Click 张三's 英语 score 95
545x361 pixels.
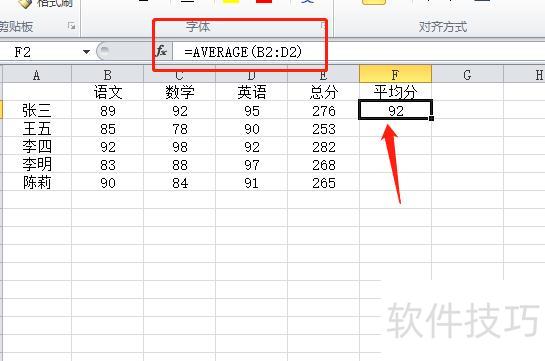[x=251, y=110]
